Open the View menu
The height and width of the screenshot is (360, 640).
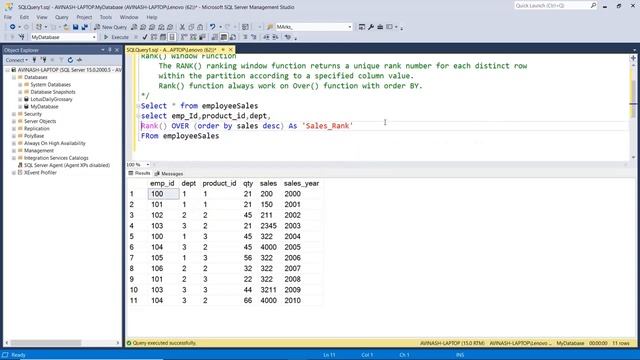[x=42, y=17]
